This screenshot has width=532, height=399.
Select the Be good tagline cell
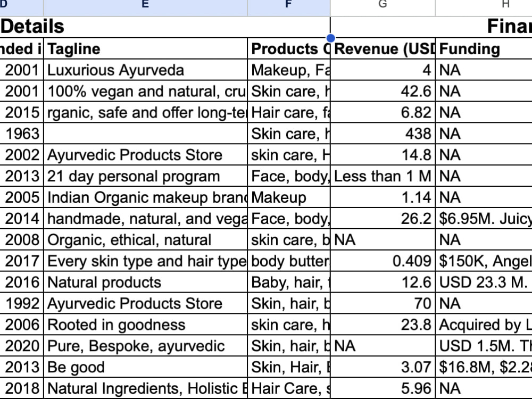point(146,367)
